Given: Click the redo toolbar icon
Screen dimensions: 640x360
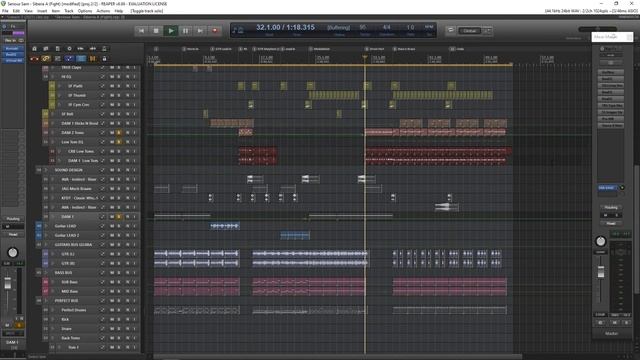Looking at the screenshot, I should click(93, 49).
